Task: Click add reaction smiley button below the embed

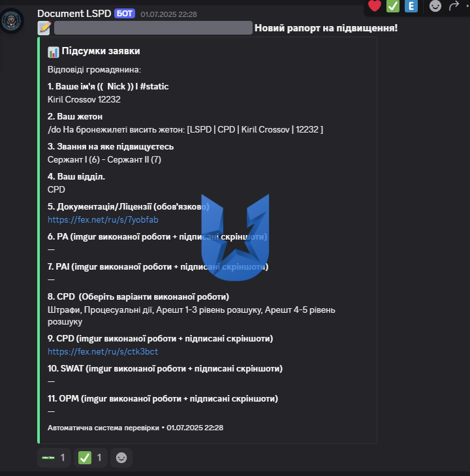Action: pyautogui.click(x=121, y=458)
